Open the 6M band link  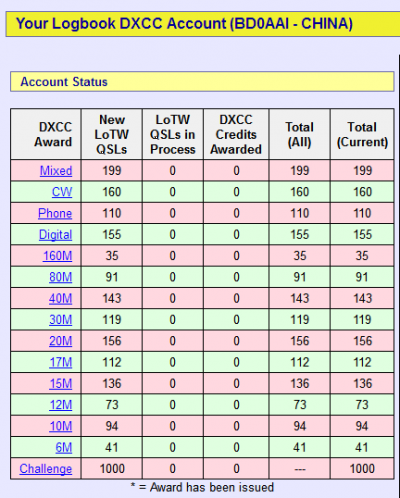(x=63, y=448)
